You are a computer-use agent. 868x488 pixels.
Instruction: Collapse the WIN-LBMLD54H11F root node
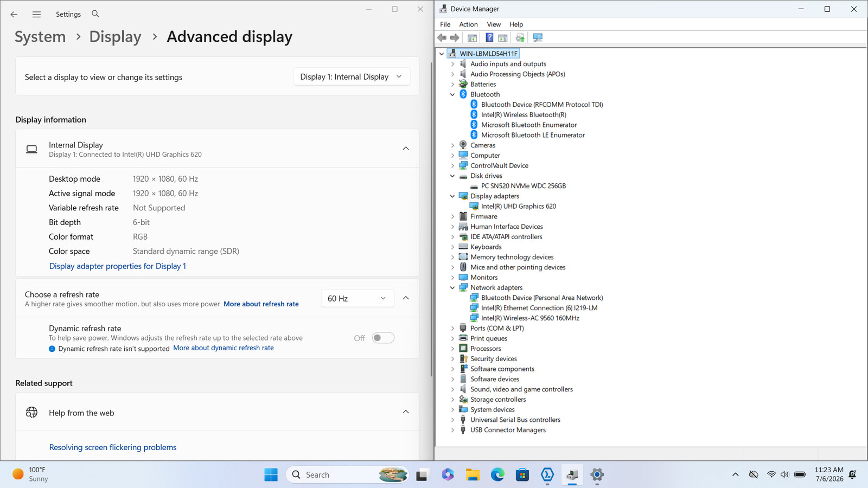[x=442, y=54]
